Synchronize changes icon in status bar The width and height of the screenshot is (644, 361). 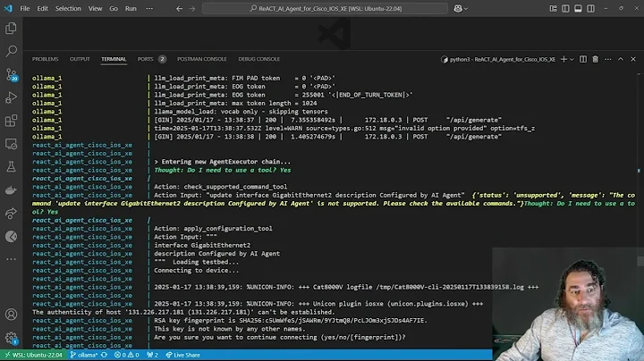click(x=105, y=355)
